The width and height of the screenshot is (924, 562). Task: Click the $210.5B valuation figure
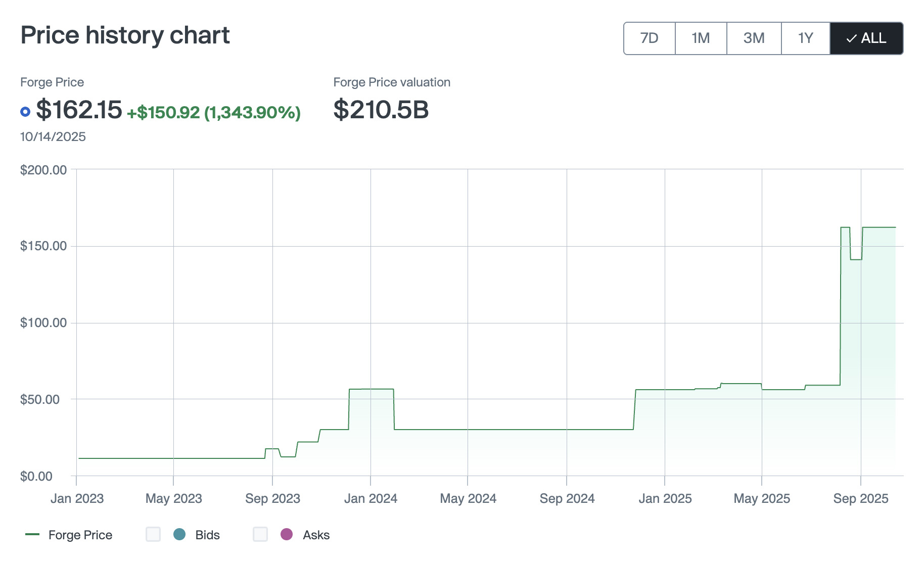tap(381, 110)
